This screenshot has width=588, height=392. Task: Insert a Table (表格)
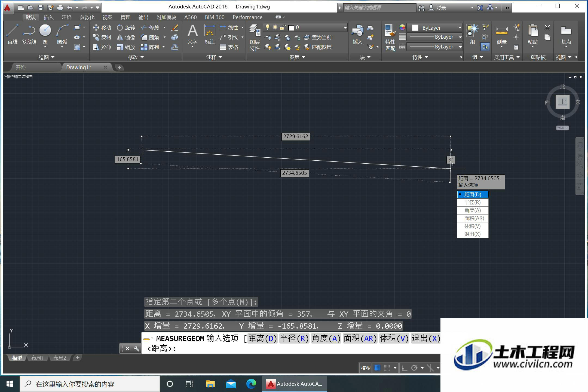[x=229, y=47]
